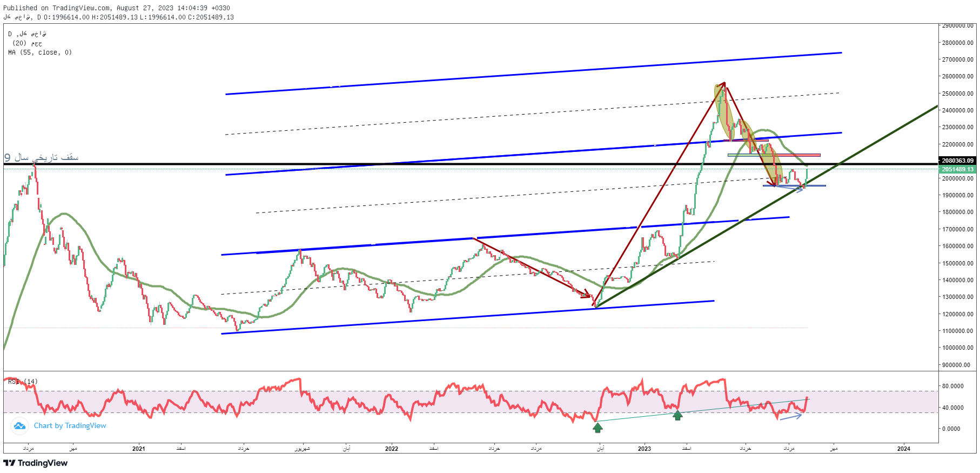
Task: Click the first green up arrow below RSI
Action: click(598, 428)
